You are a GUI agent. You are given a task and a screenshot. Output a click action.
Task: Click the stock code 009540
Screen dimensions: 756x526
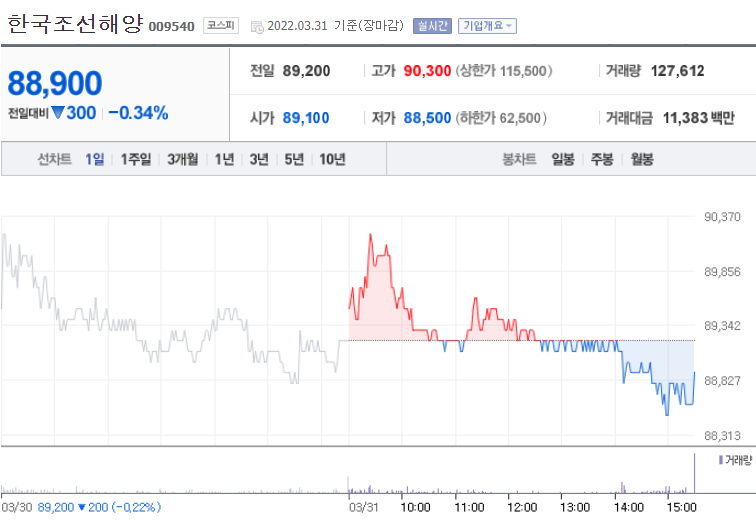172,27
